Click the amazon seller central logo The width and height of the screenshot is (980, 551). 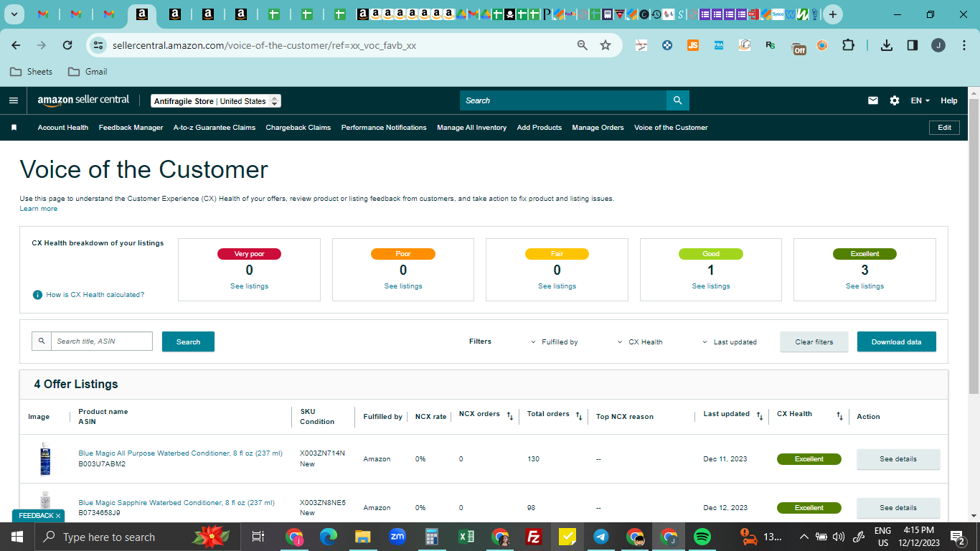83,101
